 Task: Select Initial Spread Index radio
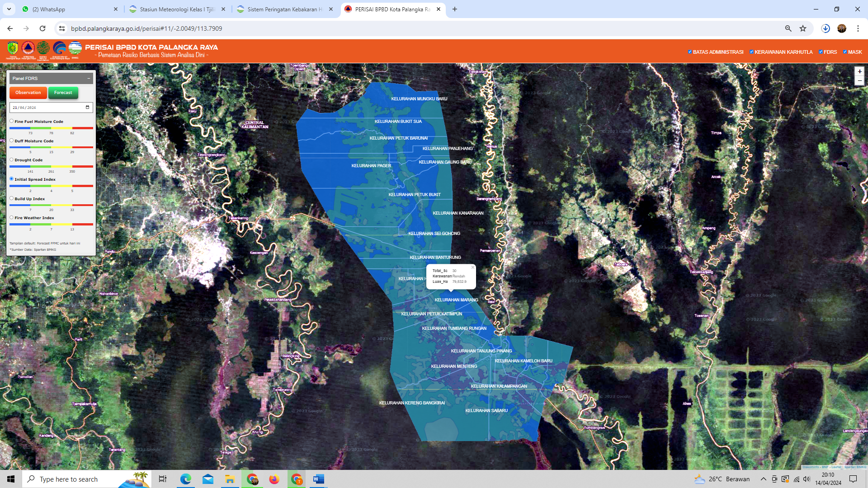point(12,179)
